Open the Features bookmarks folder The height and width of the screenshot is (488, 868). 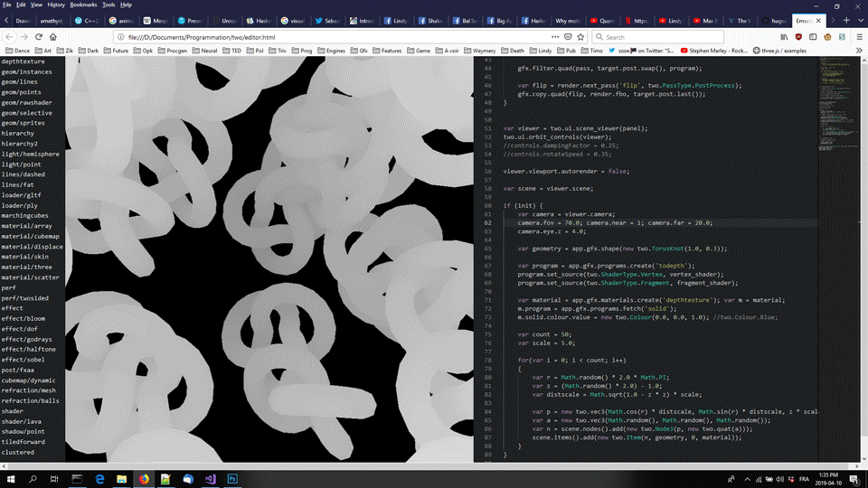tap(388, 51)
